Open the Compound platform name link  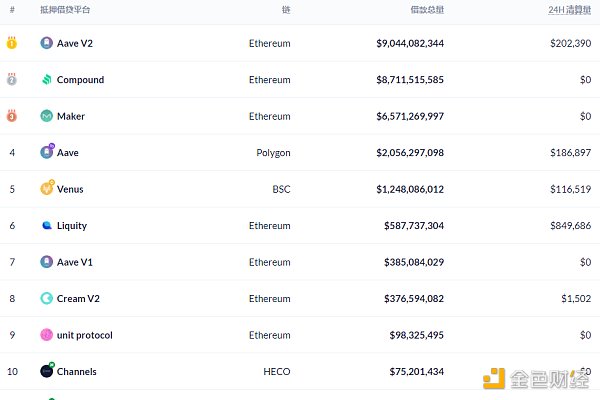coord(80,80)
